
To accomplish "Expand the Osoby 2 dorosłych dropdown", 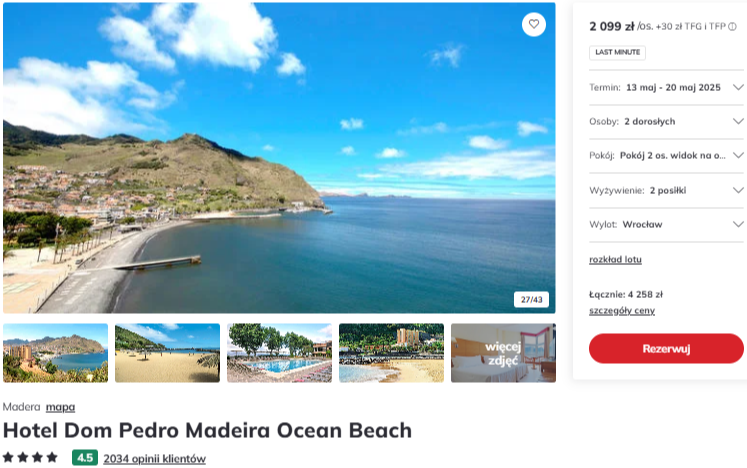I will tap(666, 122).
